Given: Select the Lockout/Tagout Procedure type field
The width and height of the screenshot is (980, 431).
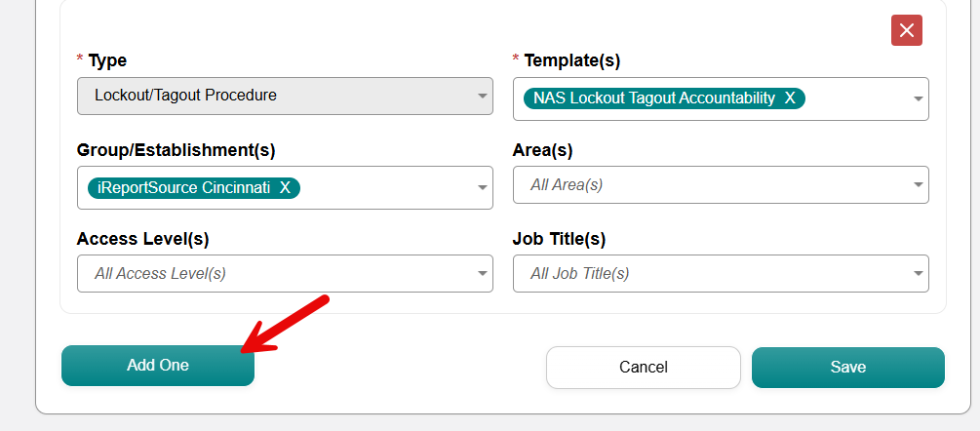Looking at the screenshot, I should click(285, 97).
